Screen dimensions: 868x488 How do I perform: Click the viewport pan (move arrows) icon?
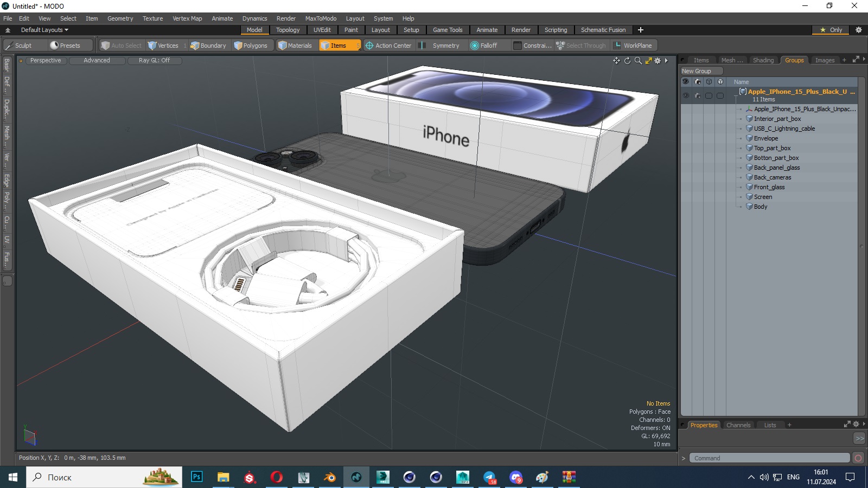616,61
